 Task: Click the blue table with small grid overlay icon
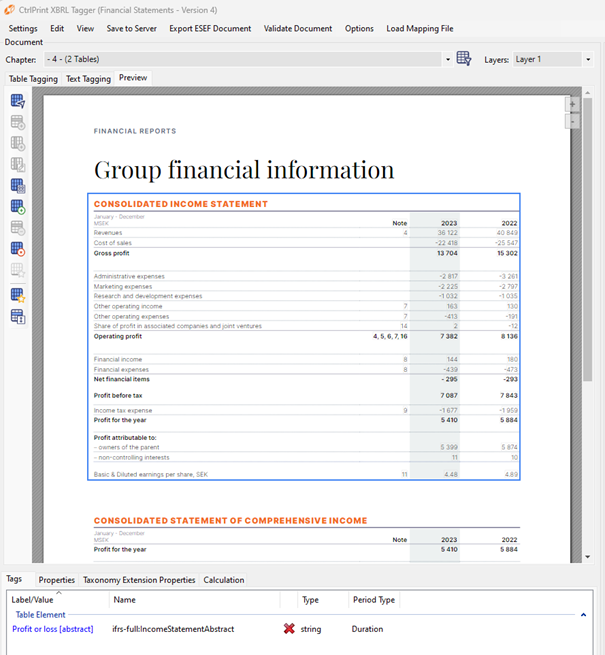tap(18, 186)
